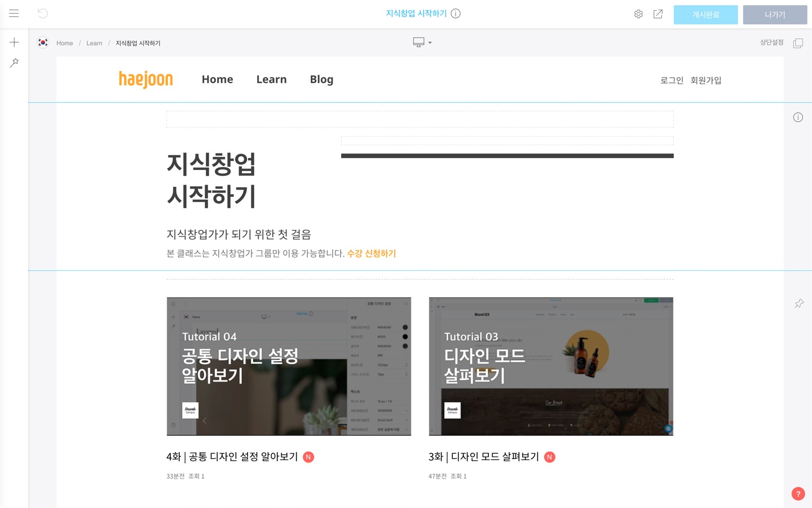
Task: Open the settings gear icon
Action: point(638,14)
